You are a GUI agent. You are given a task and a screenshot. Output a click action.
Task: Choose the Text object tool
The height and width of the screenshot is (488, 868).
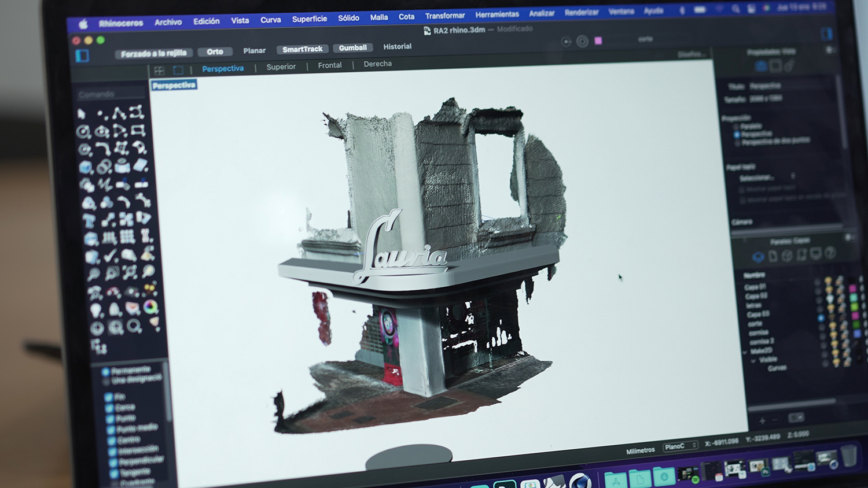(x=89, y=221)
